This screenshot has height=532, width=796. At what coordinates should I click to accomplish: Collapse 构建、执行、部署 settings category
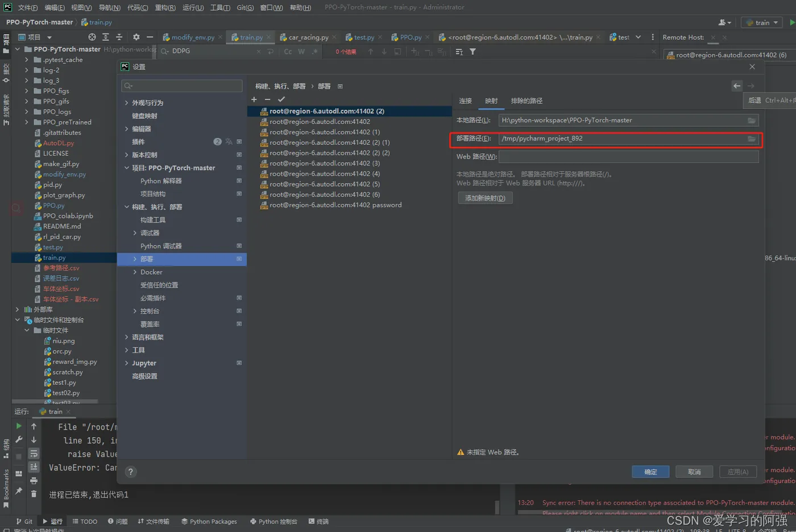point(126,207)
